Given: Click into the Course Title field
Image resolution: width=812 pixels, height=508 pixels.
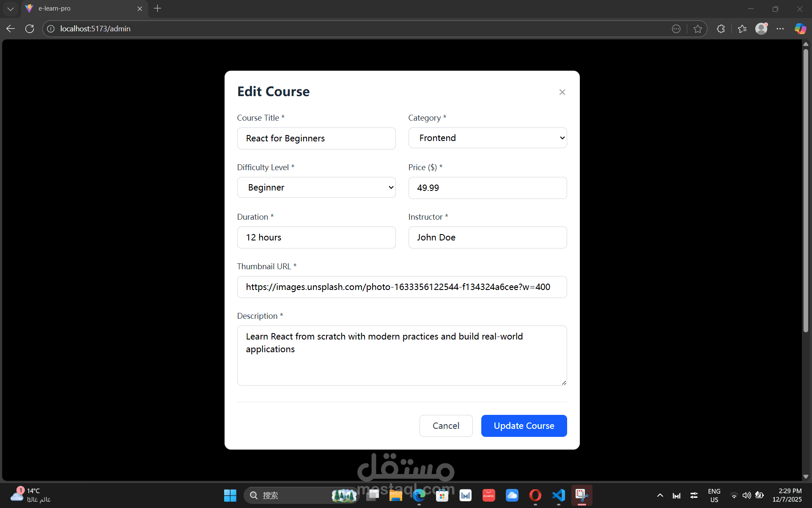Looking at the screenshot, I should (316, 138).
